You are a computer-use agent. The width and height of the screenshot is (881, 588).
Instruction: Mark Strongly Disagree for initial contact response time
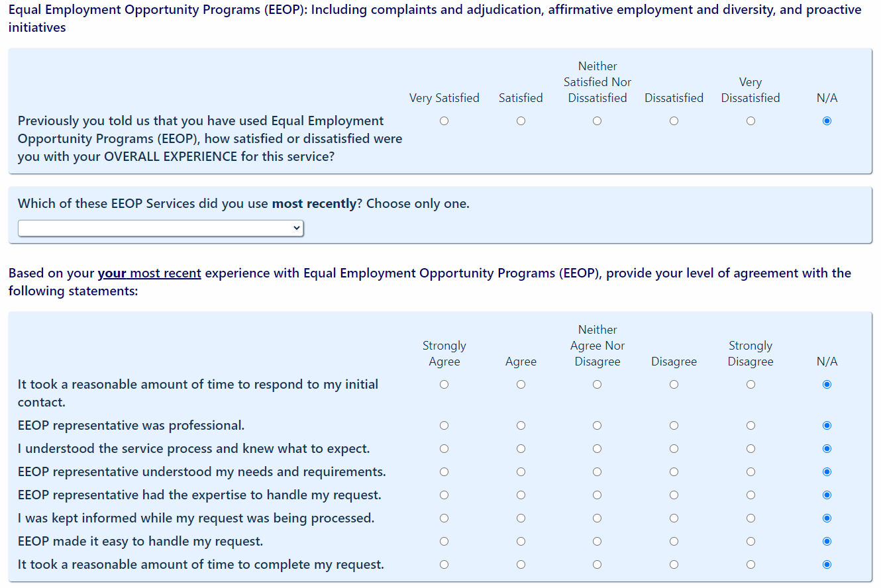click(751, 385)
